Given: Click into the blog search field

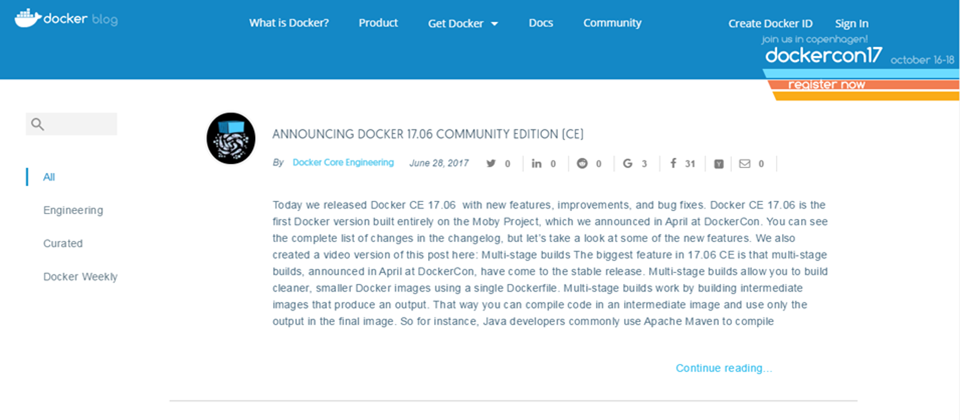Looking at the screenshot, I should coord(71,124).
